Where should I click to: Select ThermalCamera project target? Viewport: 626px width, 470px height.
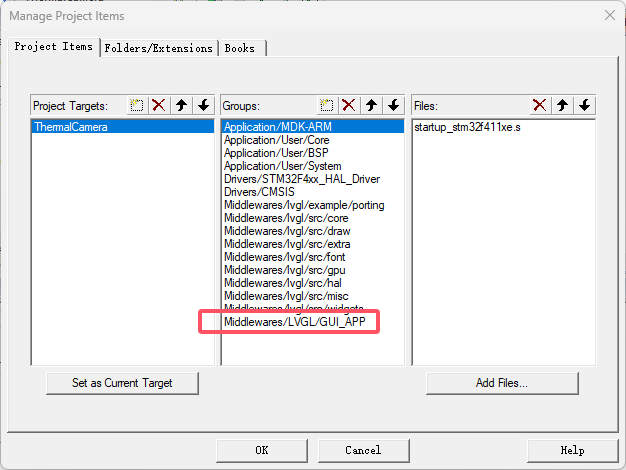(71, 128)
